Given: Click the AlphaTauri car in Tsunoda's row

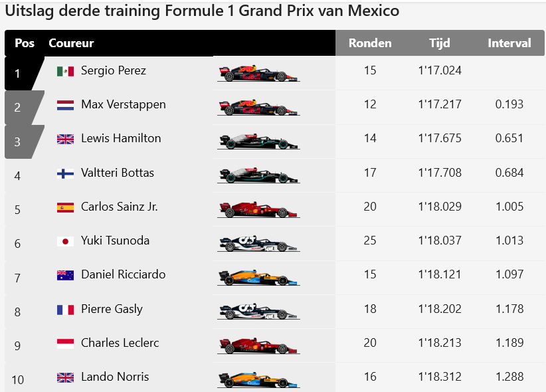Looking at the screenshot, I should 258,243.
